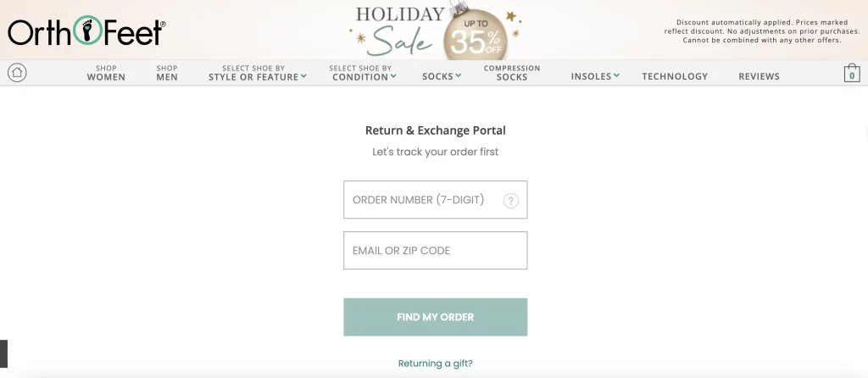This screenshot has width=868, height=378.
Task: Expand the Insoles dropdown
Action: 595,76
